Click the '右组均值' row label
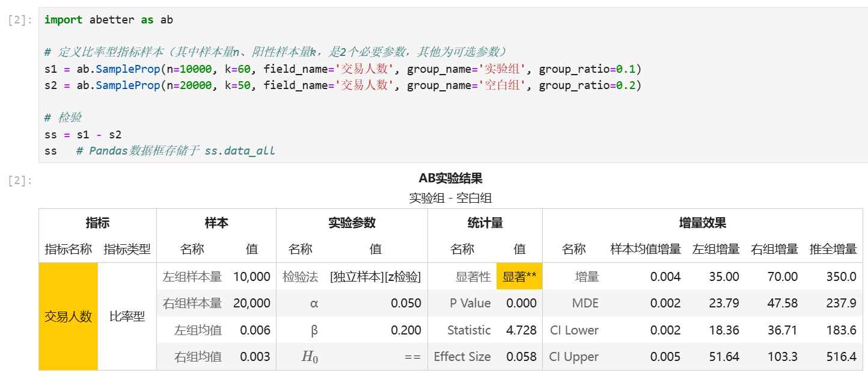Screen dimensions: 868x376 (x=198, y=357)
